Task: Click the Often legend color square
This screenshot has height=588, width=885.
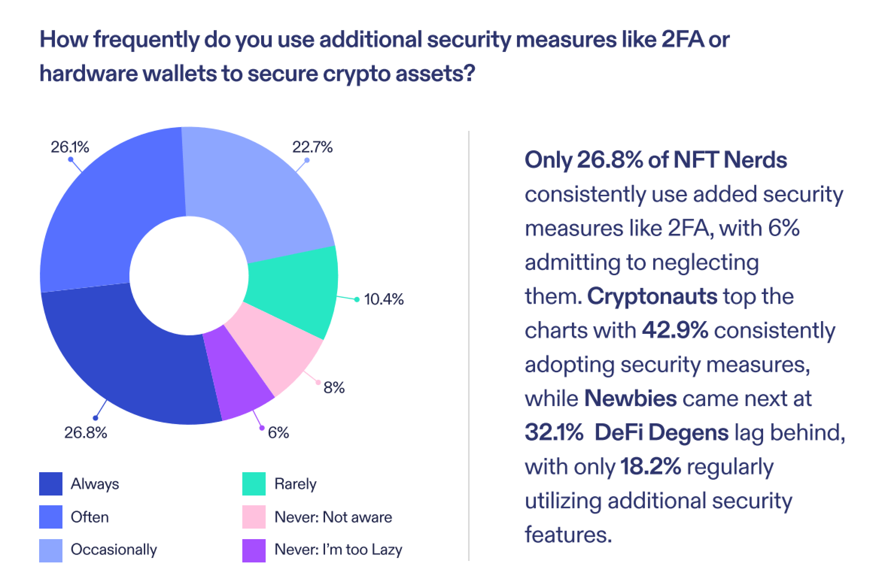Action: click(50, 517)
